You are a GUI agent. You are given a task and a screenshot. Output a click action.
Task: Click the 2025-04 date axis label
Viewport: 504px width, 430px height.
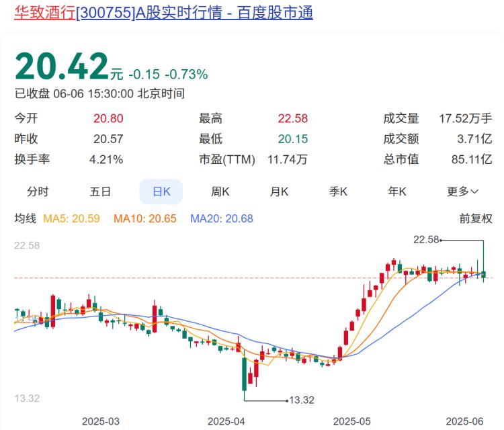226,421
